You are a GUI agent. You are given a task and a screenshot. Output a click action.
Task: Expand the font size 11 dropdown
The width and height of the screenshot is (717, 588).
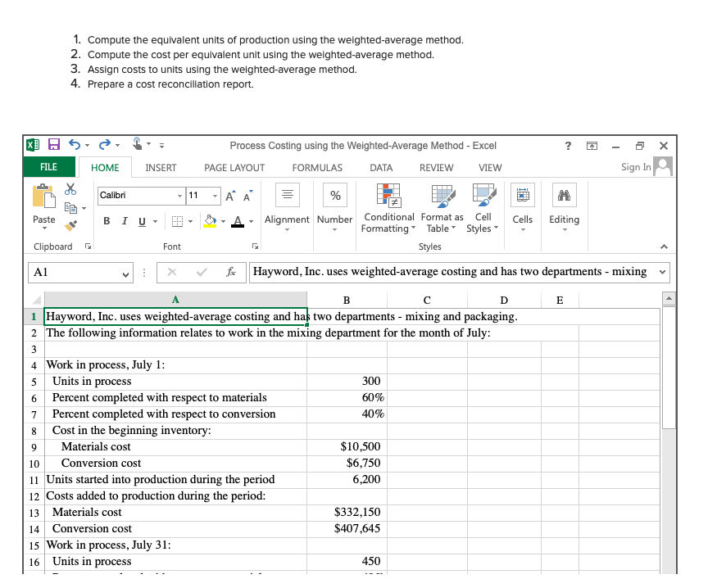click(215, 196)
